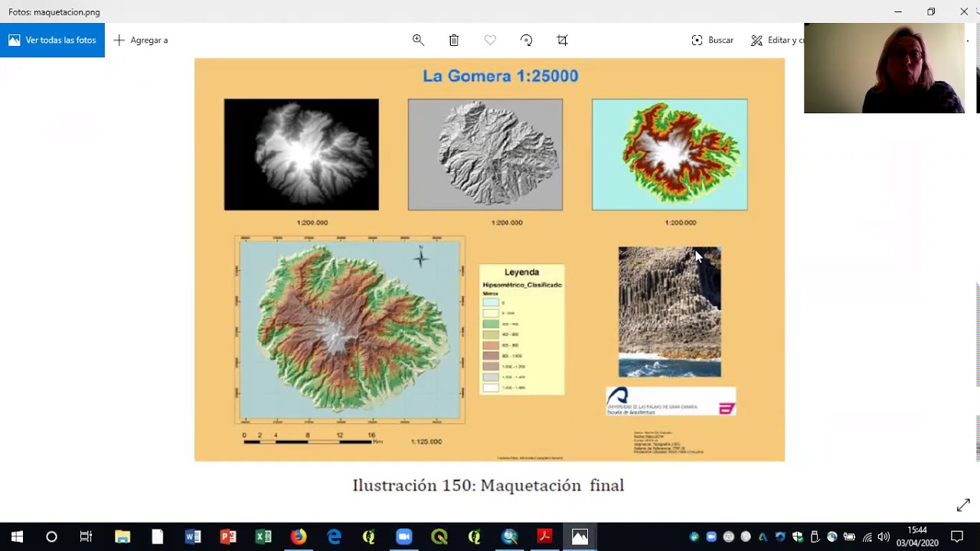Click the 'Leyenda' legend heading
This screenshot has width=980, height=551.
pyautogui.click(x=521, y=272)
